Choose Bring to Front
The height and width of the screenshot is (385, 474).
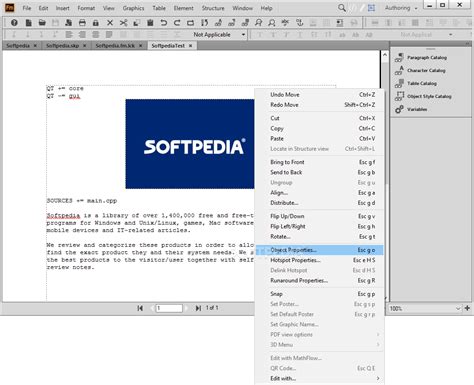[320, 162]
